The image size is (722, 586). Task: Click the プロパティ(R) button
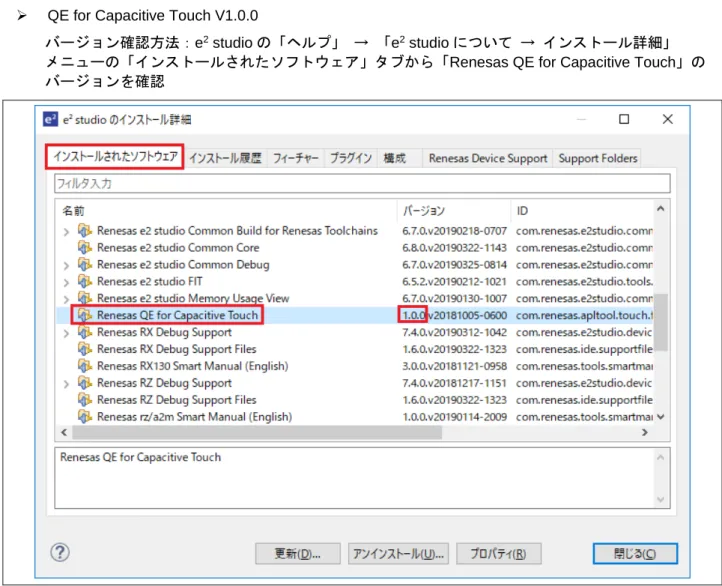click(498, 553)
